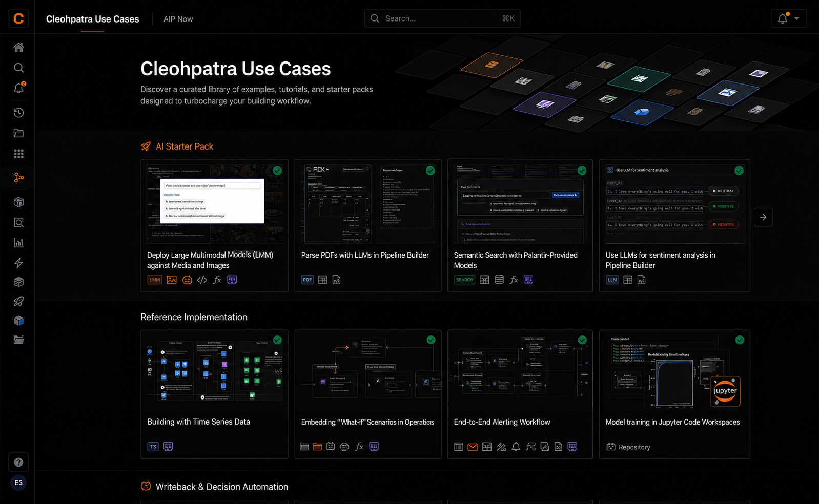819x504 pixels.
Task: Click the fx function icon on What-if card
Action: pos(359,447)
